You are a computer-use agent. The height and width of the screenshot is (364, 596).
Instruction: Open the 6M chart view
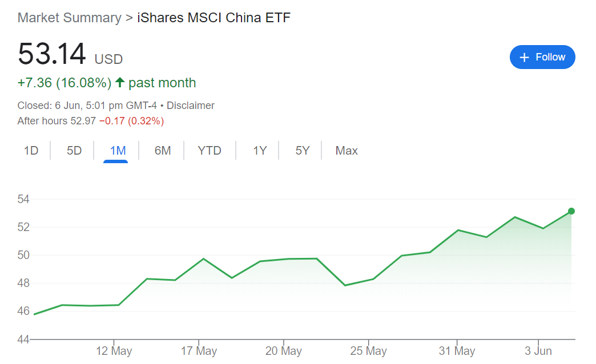click(x=163, y=151)
